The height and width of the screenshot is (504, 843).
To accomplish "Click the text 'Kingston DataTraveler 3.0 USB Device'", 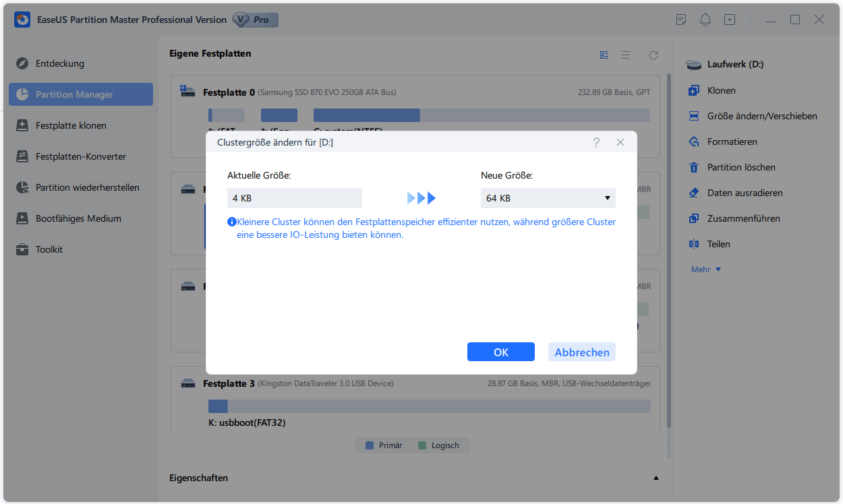I will tap(326, 383).
